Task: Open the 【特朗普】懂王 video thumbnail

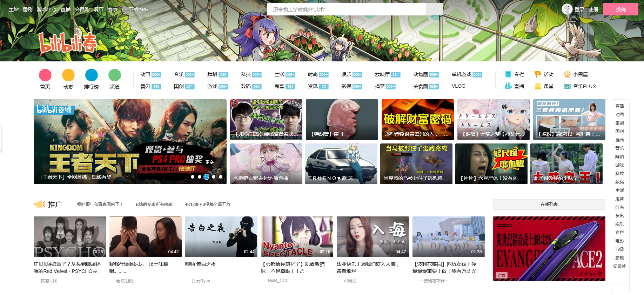Action: [x=342, y=120]
